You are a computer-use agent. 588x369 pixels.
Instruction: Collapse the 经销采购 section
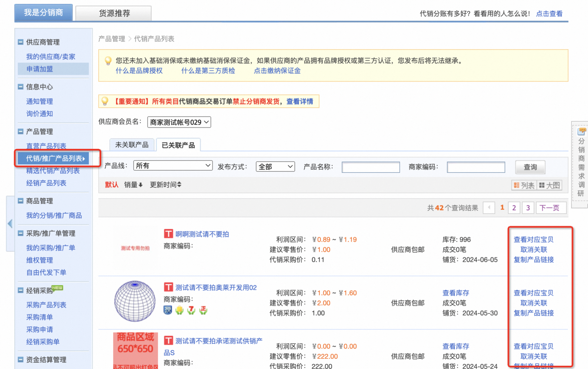(x=20, y=290)
